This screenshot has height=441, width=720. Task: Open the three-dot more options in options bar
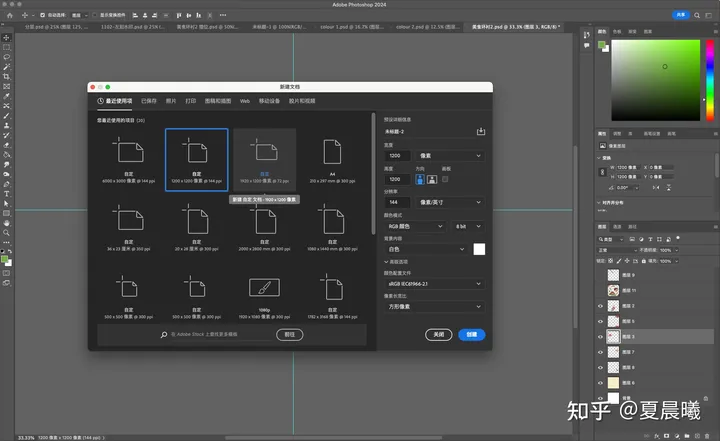click(223, 15)
